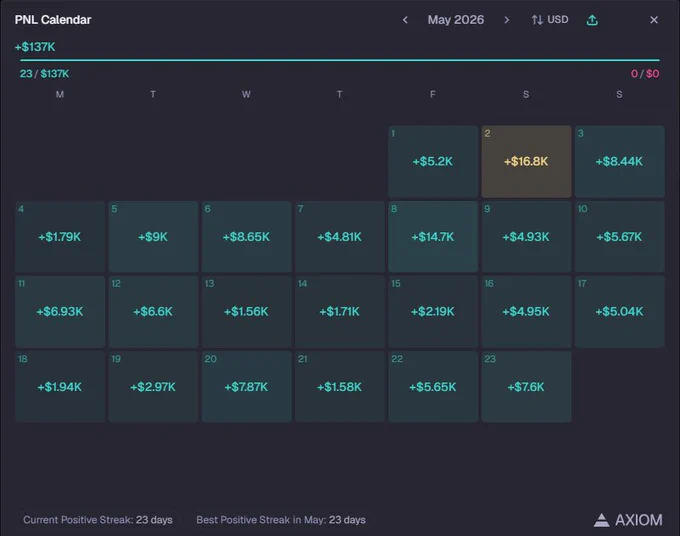Viewport: 680px width, 536px height.
Task: Click the 23 / $137K wins summary
Action: [x=44, y=74]
